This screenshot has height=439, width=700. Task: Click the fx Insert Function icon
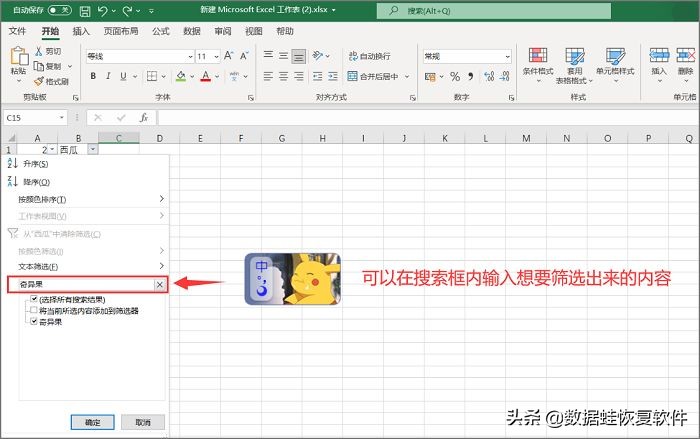(x=144, y=118)
